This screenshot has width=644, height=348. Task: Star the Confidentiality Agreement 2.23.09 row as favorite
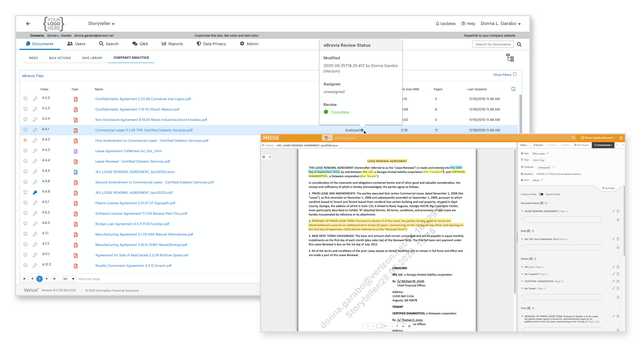(x=25, y=99)
